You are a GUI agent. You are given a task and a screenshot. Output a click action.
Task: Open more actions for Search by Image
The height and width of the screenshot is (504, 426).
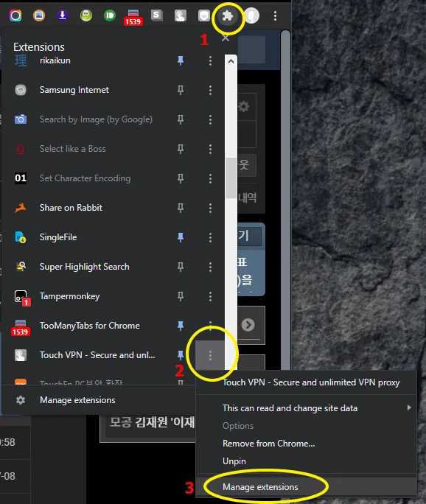click(210, 119)
